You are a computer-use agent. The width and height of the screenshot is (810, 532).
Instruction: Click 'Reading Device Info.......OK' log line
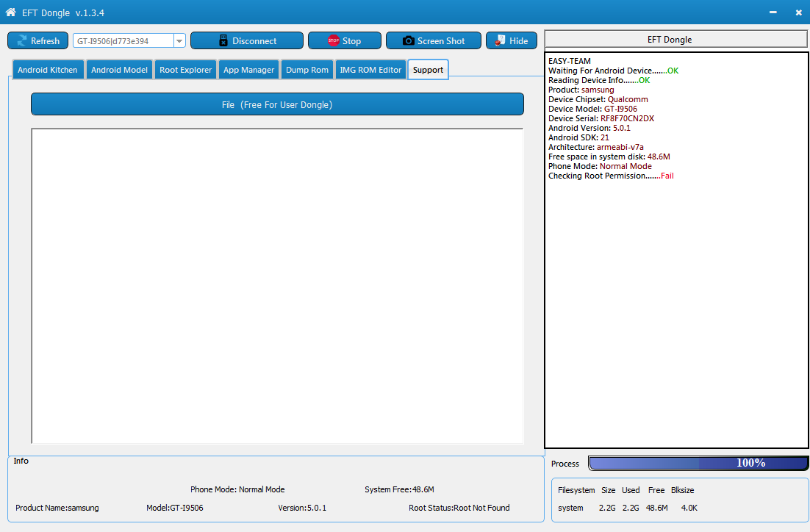coord(599,80)
